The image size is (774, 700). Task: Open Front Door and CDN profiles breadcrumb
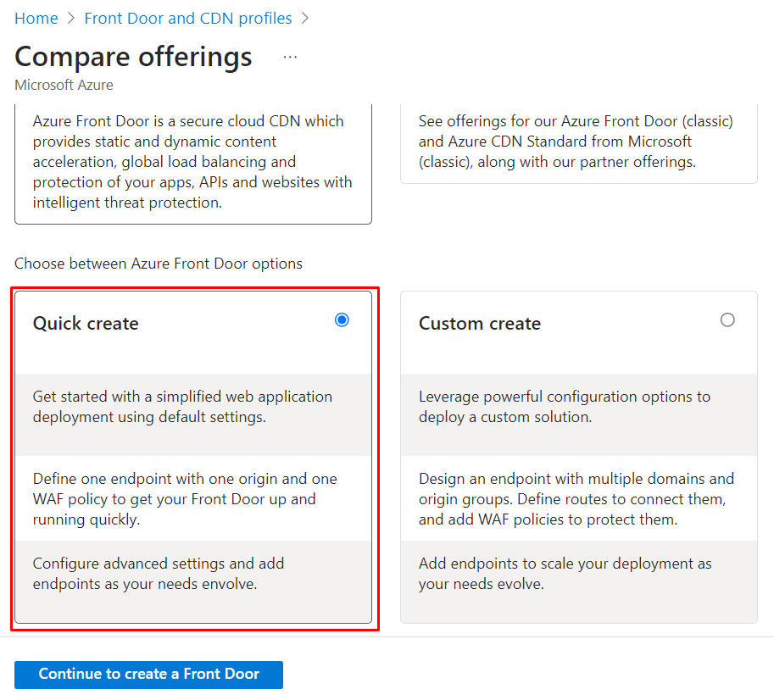click(x=187, y=18)
